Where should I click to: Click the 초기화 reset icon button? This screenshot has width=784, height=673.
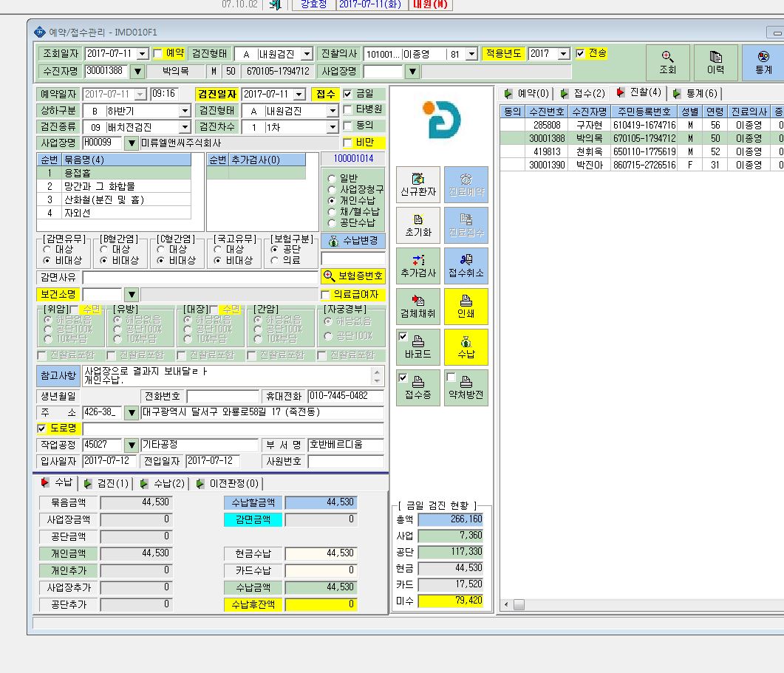pos(418,225)
